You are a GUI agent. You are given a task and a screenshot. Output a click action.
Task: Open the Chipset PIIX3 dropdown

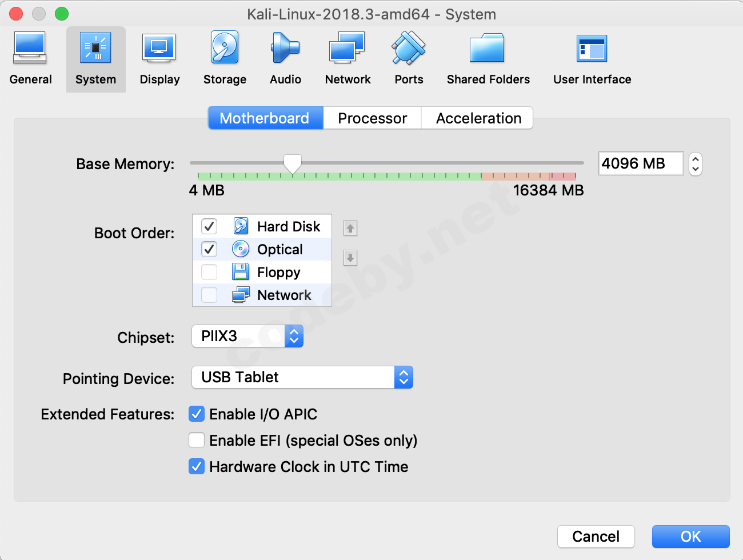[x=247, y=336]
